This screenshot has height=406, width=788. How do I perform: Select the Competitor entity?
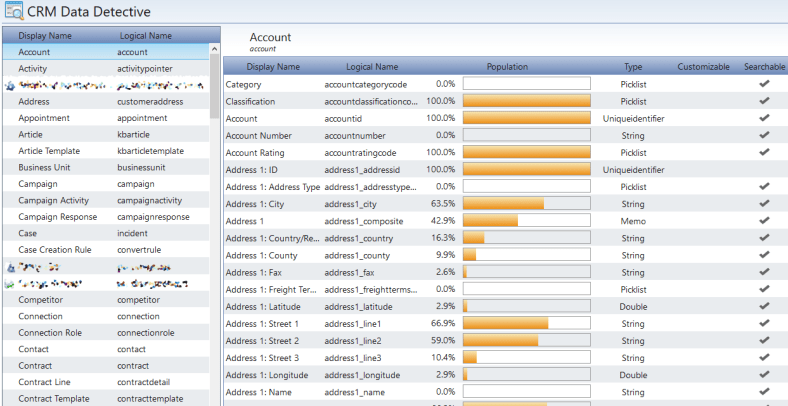point(106,299)
